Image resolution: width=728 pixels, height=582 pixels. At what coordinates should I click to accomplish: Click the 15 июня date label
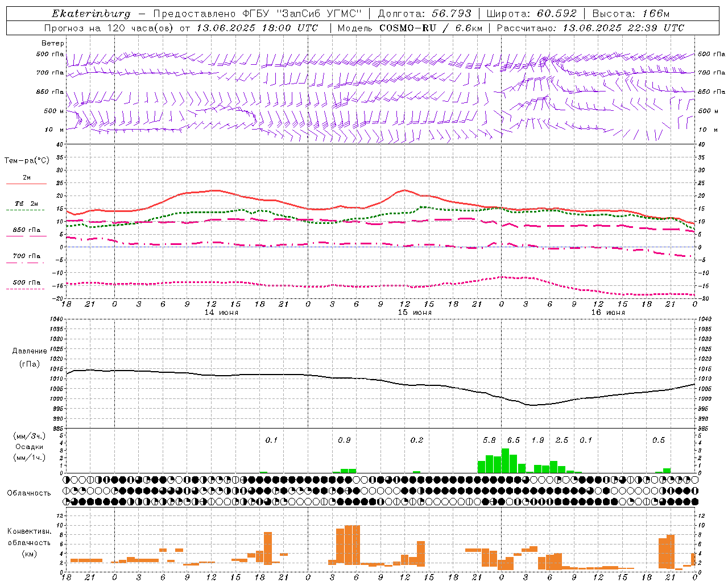click(415, 313)
